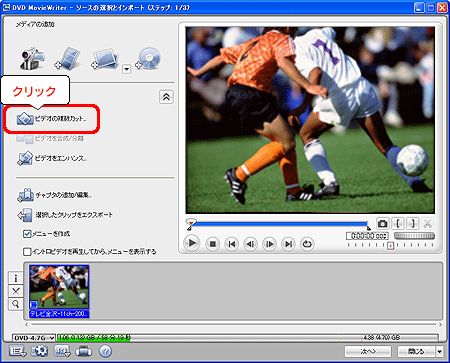The image size is (450, 363).
Task: Click the camcorder capture video icon
Action: (32, 59)
